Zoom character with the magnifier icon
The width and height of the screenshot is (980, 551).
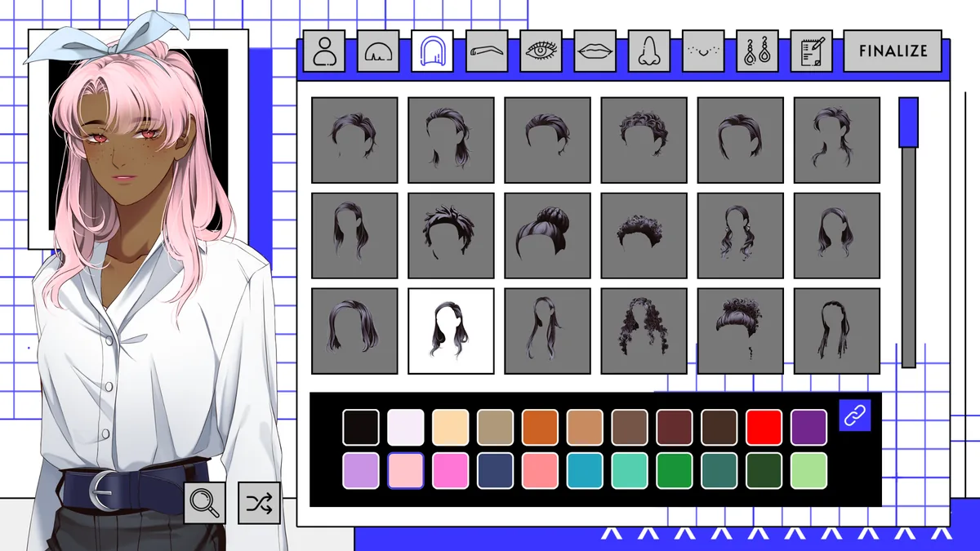point(204,502)
